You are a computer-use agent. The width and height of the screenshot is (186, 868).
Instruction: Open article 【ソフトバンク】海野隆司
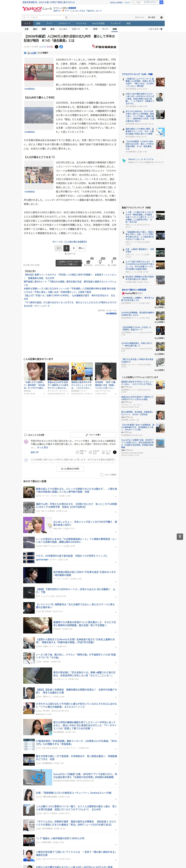pos(76,606)
